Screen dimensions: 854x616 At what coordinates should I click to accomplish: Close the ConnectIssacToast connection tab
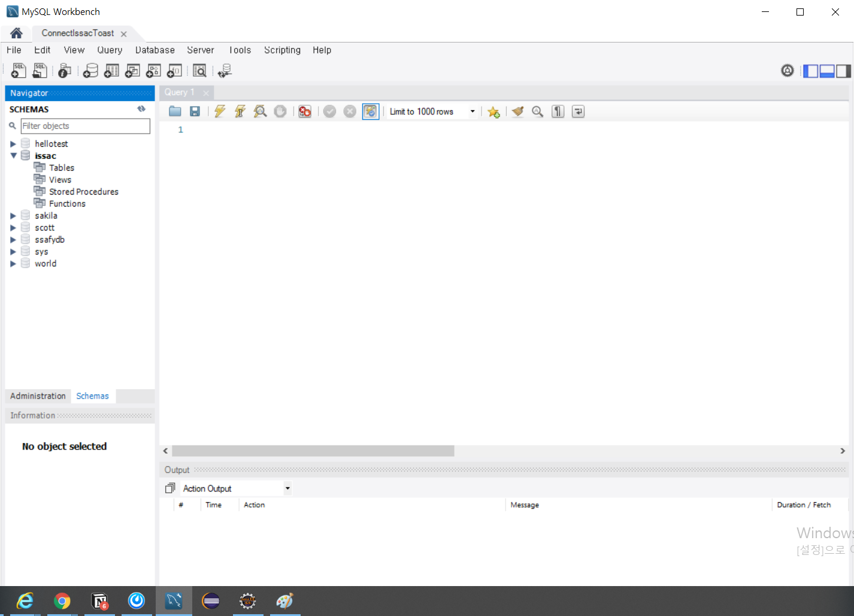[x=123, y=34]
